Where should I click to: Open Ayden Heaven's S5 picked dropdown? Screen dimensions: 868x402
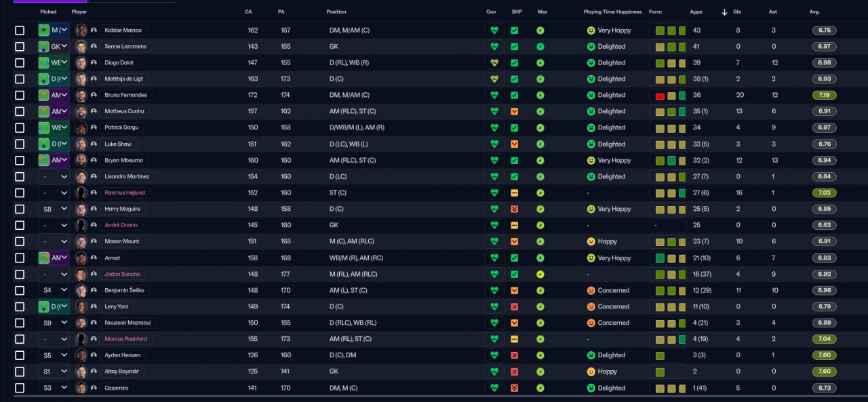54,356
